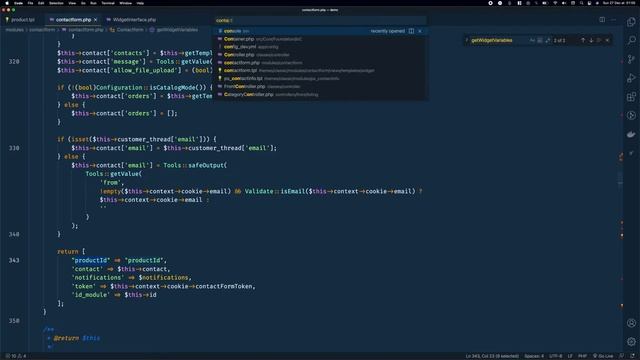Toggle Match Case in find widget
This screenshot has height=360, width=640.
(x=532, y=40)
